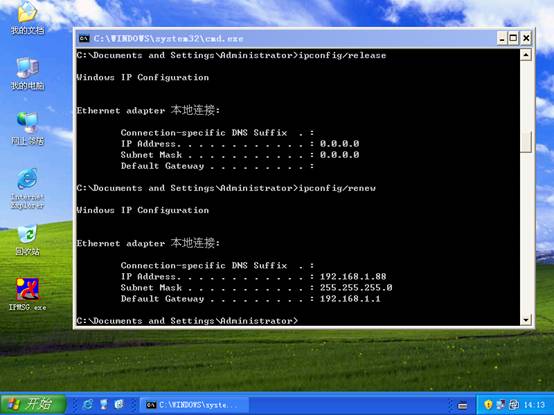Click the cmd.exe title bar system icon
554x415 pixels.
click(84, 38)
